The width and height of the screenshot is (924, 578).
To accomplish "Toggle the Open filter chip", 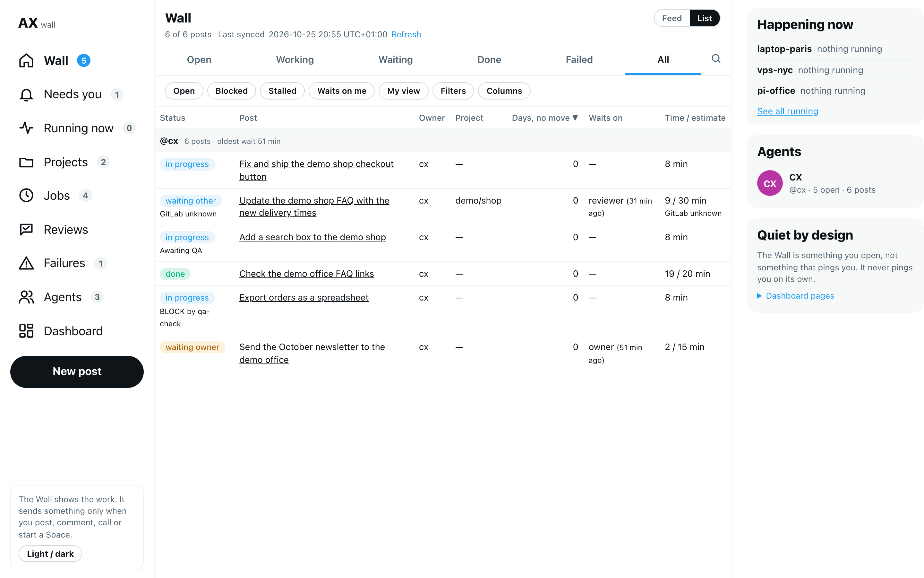I will pyautogui.click(x=184, y=91).
